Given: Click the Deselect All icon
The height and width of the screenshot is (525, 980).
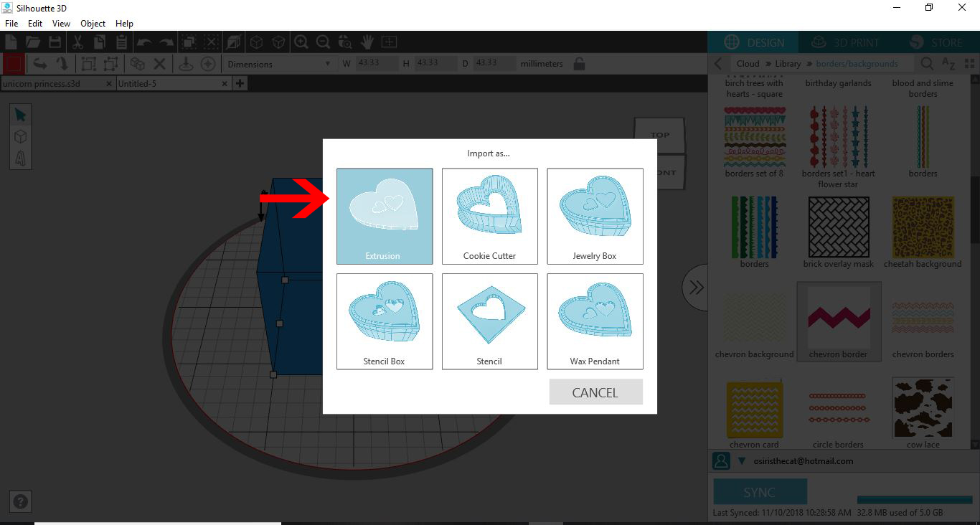Looking at the screenshot, I should tap(211, 42).
